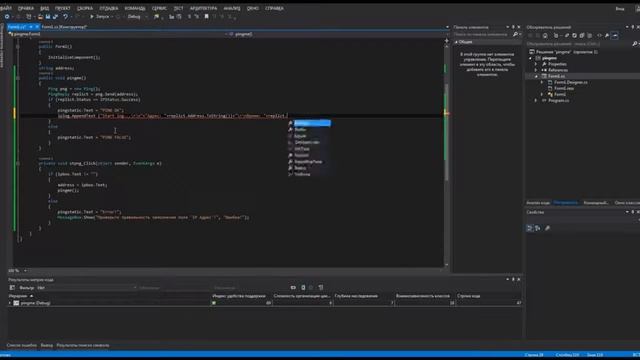Click Alphabetical sort icon in Properties panel

tap(538, 228)
